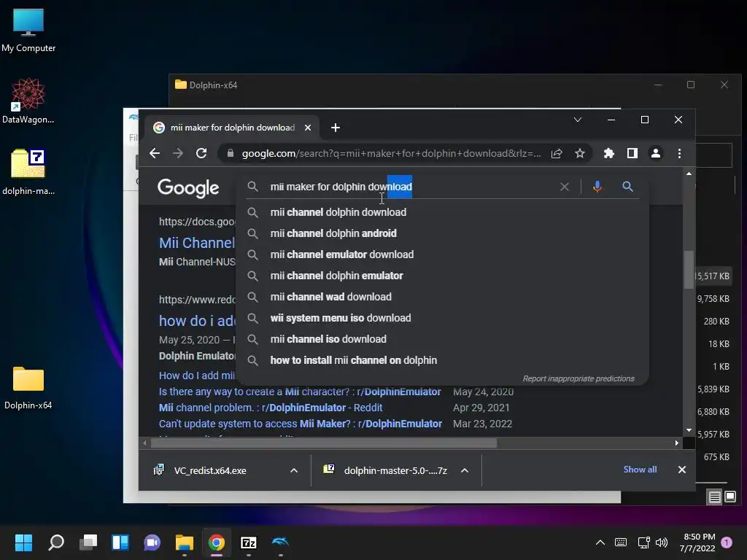Select dolphin-ma... archive on desktop
Image resolution: width=747 pixels, height=560 pixels.
click(x=28, y=172)
